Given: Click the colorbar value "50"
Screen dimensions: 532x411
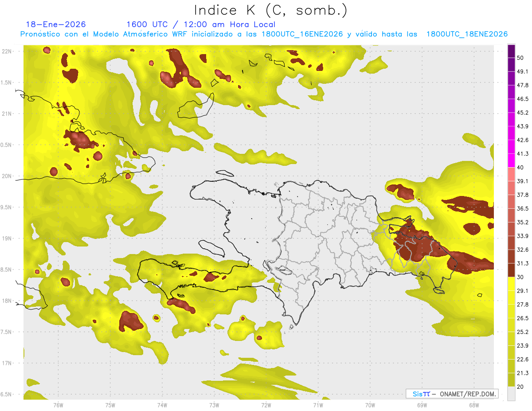Looking at the screenshot, I should point(521,58).
